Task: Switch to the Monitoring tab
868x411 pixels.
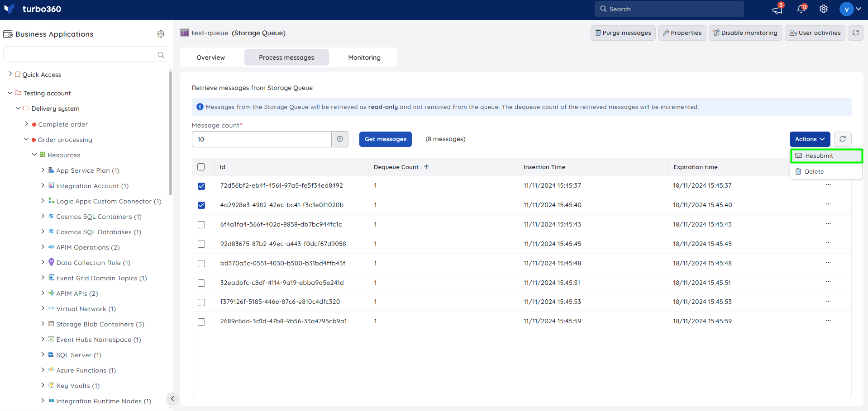Action: coord(364,57)
